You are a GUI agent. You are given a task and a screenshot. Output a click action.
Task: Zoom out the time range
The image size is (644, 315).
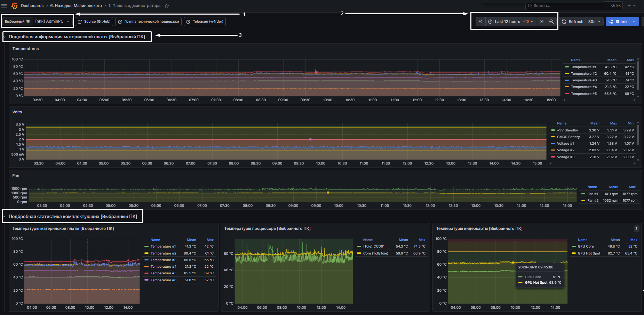click(x=551, y=22)
